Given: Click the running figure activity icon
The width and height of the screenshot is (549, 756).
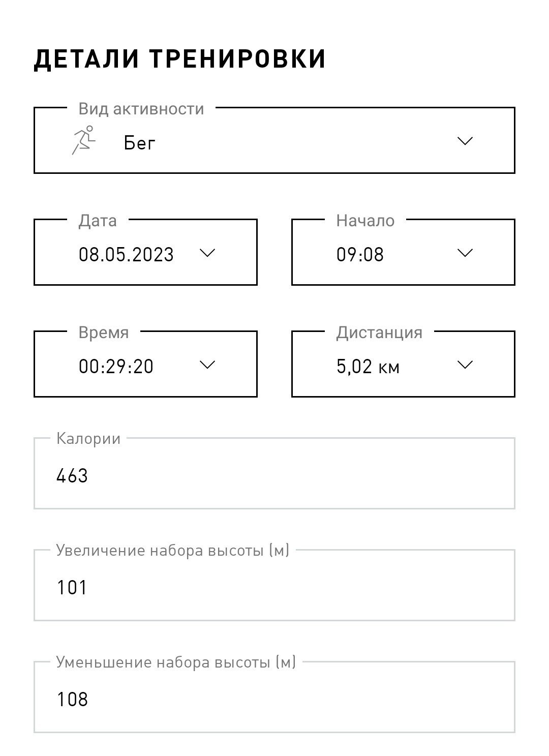Looking at the screenshot, I should [x=83, y=140].
